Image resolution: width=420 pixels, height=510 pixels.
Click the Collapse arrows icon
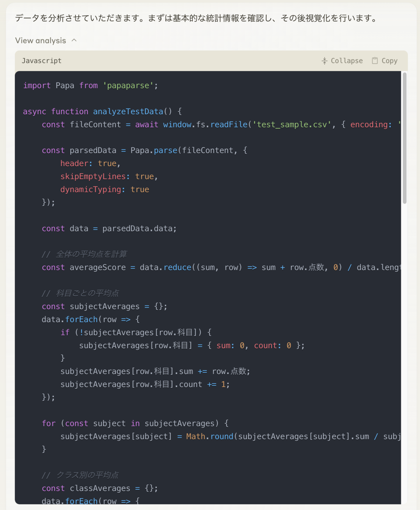(324, 61)
